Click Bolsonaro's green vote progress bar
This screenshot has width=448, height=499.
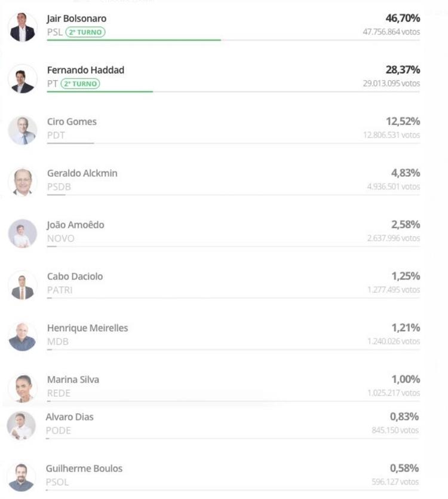134,40
